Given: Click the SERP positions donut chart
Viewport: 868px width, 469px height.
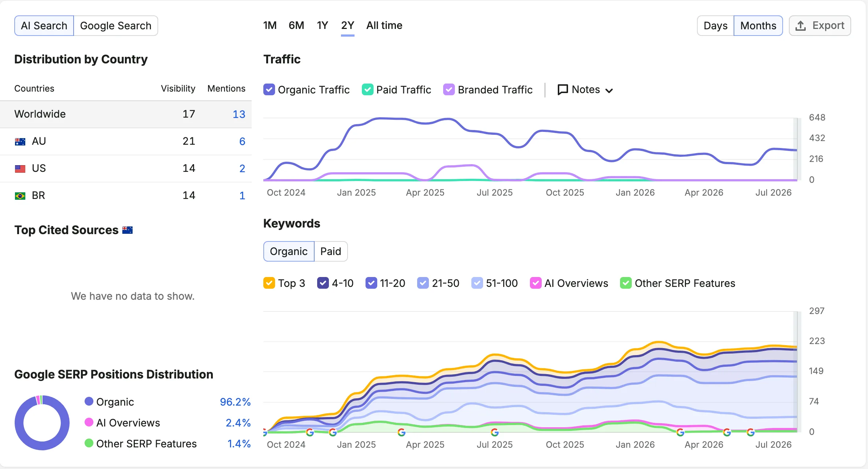Looking at the screenshot, I should coord(42,423).
